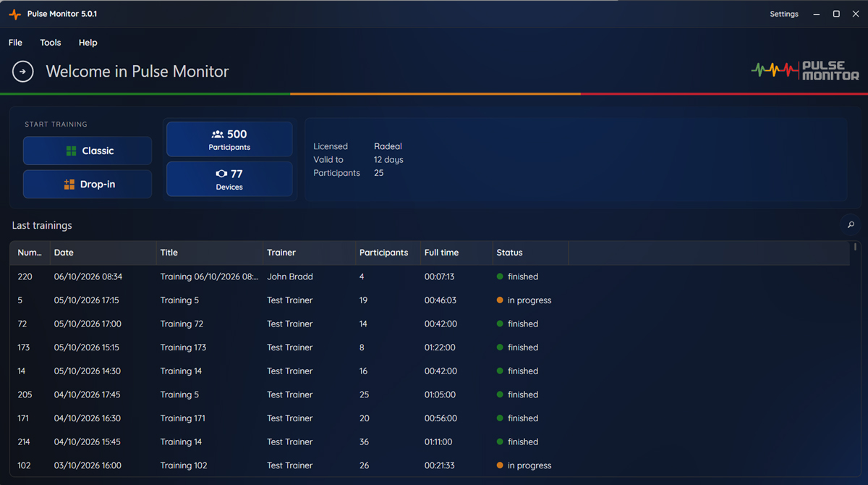The height and width of the screenshot is (485, 868).
Task: Sort by the Date column header
Action: tap(103, 253)
